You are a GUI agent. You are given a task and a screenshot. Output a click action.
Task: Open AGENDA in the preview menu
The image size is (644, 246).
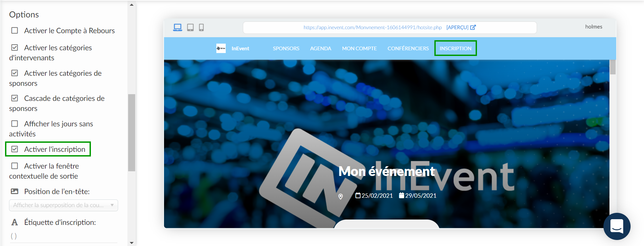click(x=321, y=49)
